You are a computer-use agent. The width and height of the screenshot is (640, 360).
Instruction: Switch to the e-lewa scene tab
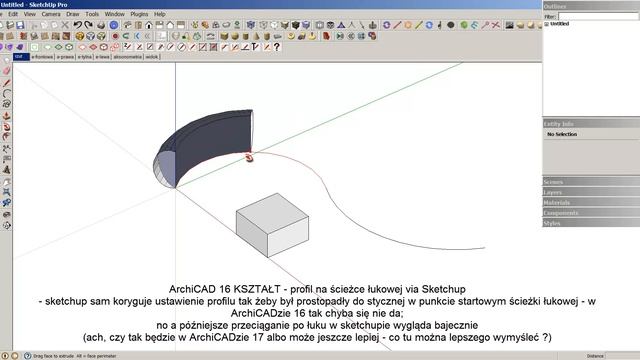tap(102, 57)
